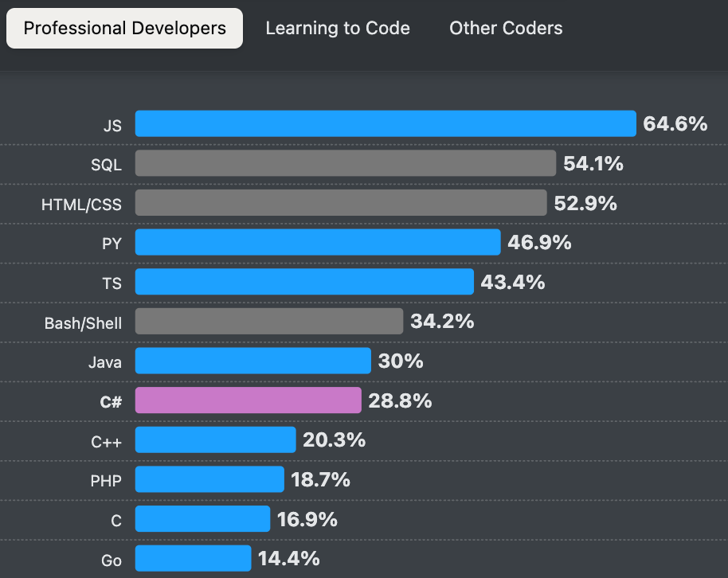Image resolution: width=728 pixels, height=578 pixels.
Task: Click the 28.8% value label
Action: click(400, 401)
